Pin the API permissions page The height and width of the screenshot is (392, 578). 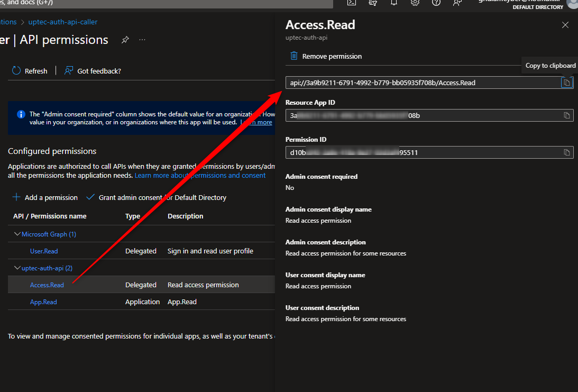[125, 40]
